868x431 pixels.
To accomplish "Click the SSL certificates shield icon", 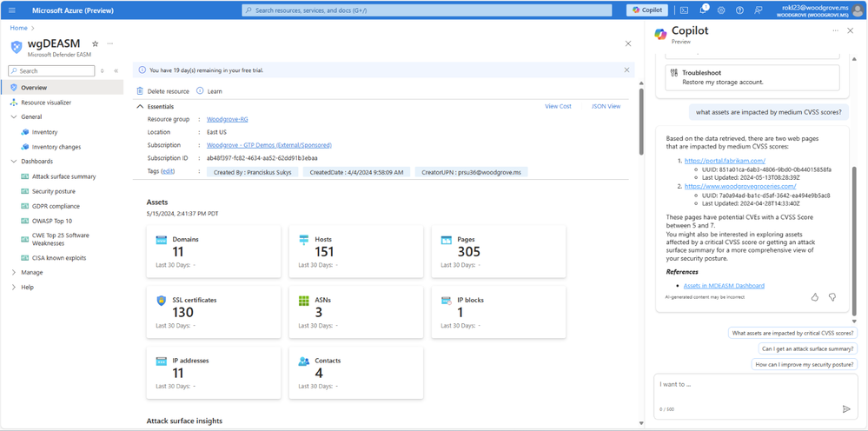I will (161, 301).
